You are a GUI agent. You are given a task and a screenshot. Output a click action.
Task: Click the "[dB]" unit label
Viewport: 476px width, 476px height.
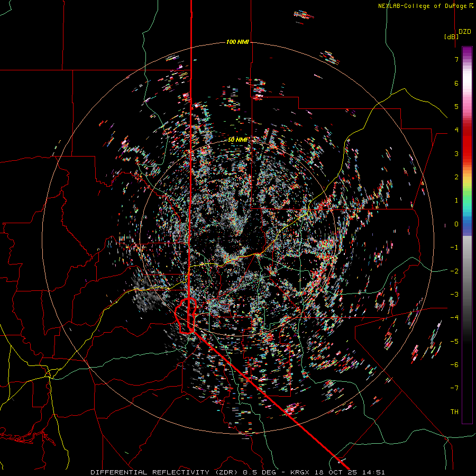pos(451,36)
